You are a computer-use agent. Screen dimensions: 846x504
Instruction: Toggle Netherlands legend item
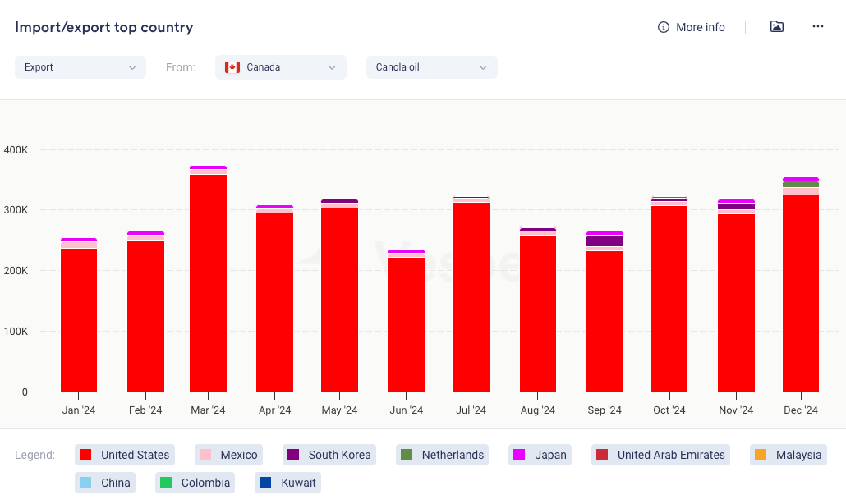click(x=443, y=455)
